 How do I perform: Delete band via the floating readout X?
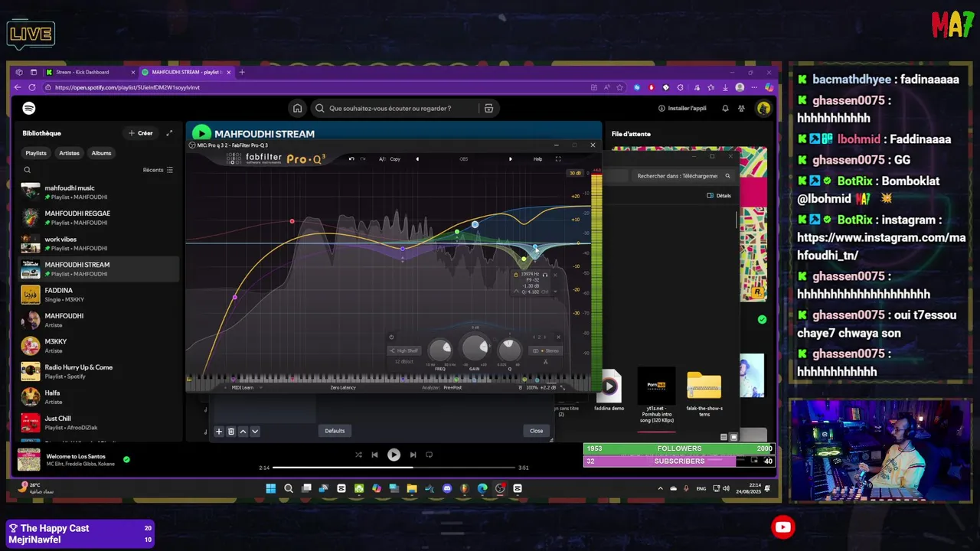[555, 275]
